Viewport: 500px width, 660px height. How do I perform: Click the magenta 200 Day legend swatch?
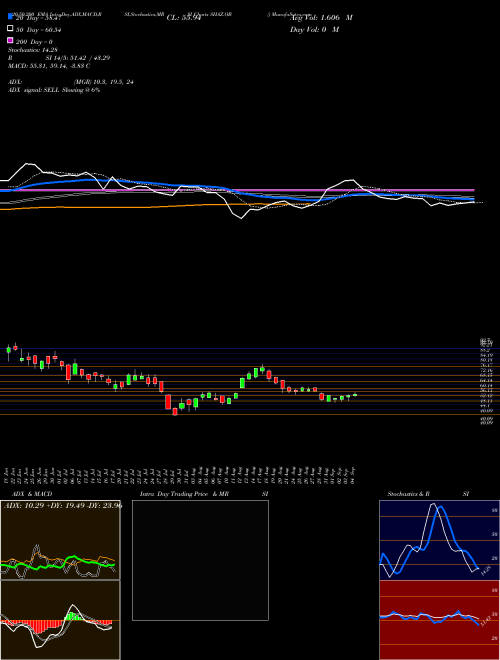(x=10, y=40)
